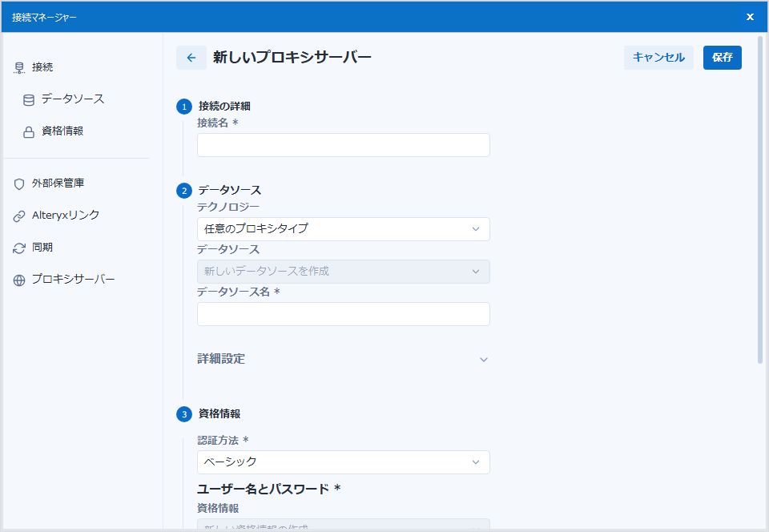769x532 pixels.
Task: Expand the 詳細設定 section
Action: (344, 359)
